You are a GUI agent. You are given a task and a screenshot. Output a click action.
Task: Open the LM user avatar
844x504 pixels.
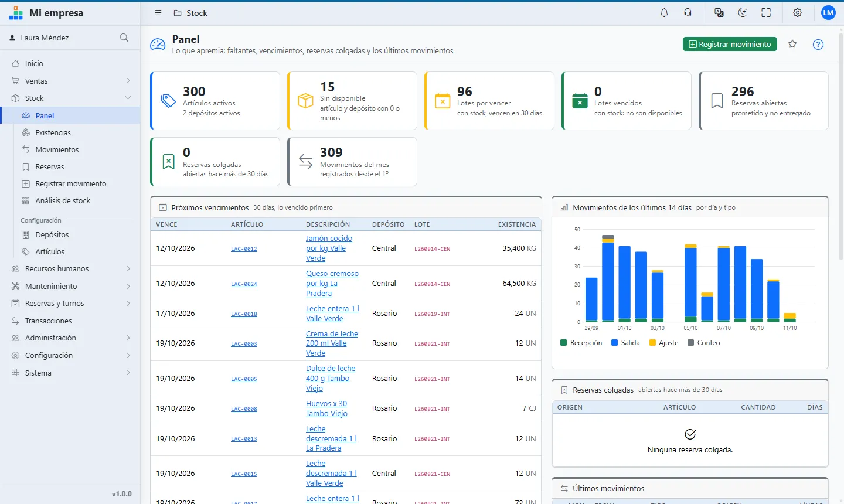click(x=828, y=13)
